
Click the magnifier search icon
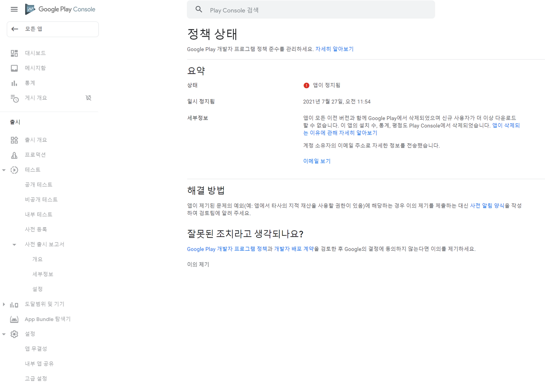[199, 9]
